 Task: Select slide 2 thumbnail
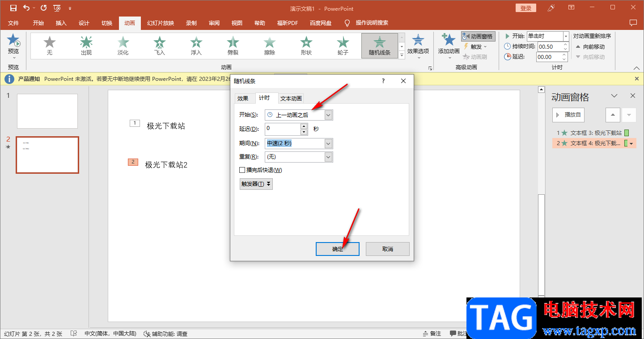click(x=47, y=155)
